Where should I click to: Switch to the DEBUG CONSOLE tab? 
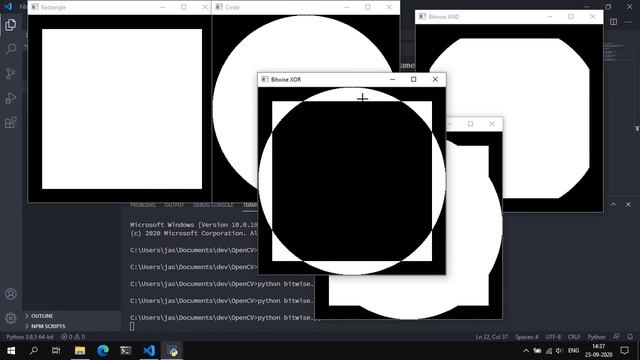click(213, 205)
